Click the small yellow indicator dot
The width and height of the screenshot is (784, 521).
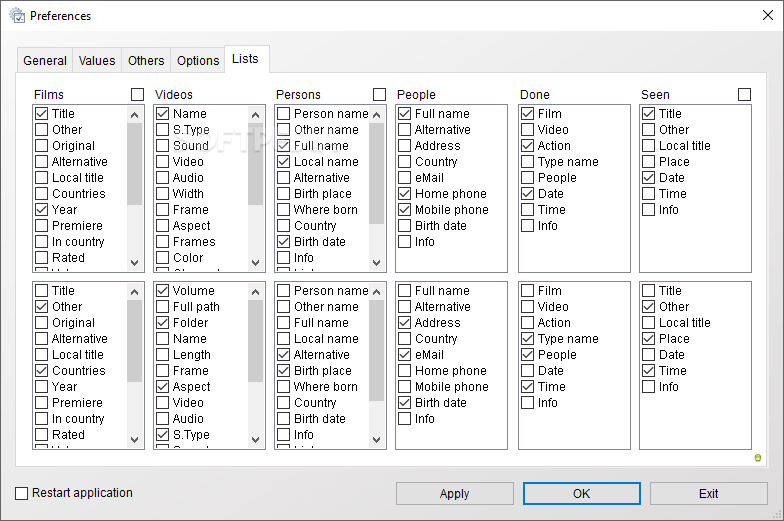pyautogui.click(x=758, y=458)
